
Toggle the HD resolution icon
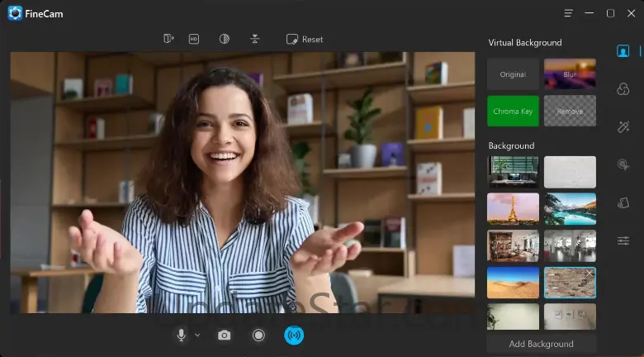pos(194,39)
